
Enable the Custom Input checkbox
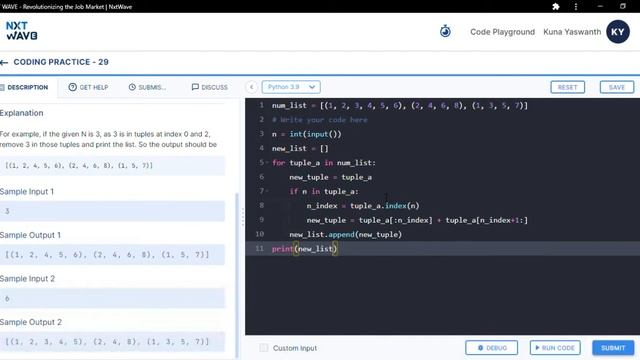click(264, 348)
